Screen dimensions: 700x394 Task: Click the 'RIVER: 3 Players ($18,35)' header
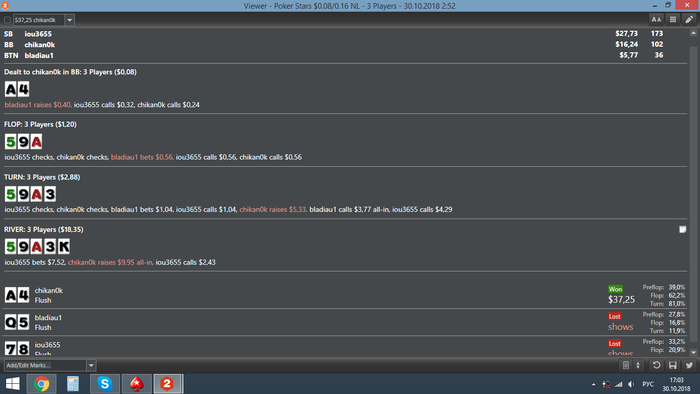(x=44, y=229)
